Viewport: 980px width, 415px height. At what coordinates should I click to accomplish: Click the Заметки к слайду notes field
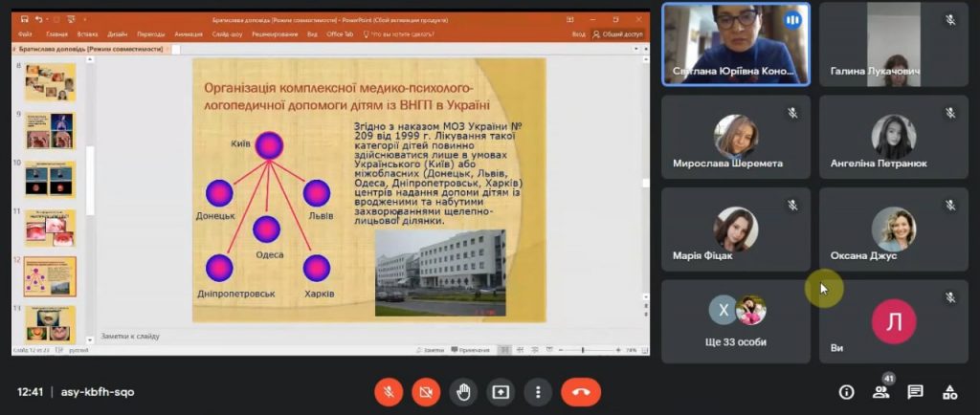(x=368, y=336)
